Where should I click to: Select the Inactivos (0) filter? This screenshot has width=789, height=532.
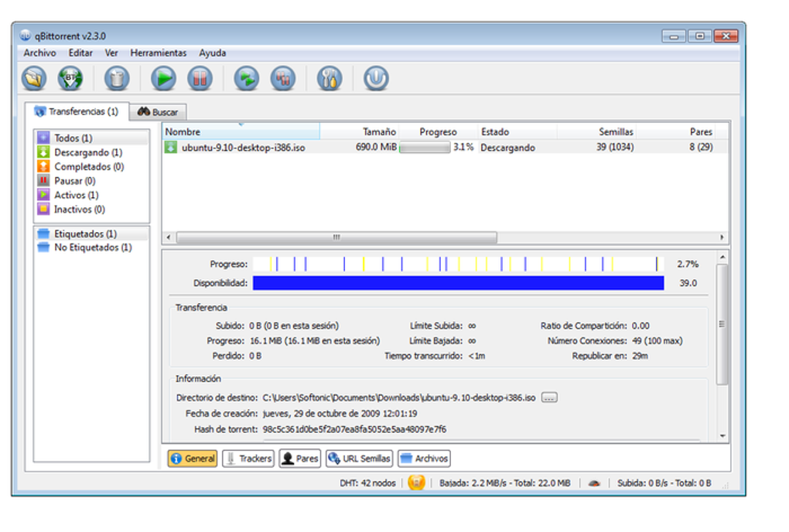pyautogui.click(x=91, y=210)
